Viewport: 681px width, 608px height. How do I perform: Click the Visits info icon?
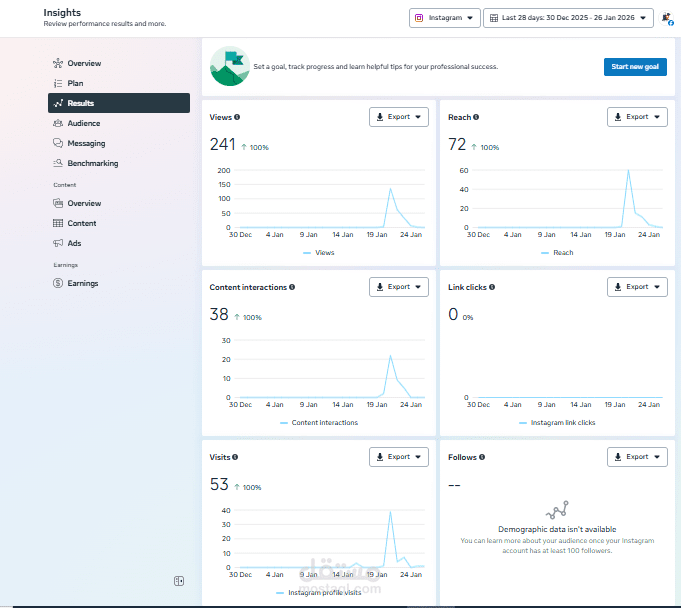pos(235,457)
